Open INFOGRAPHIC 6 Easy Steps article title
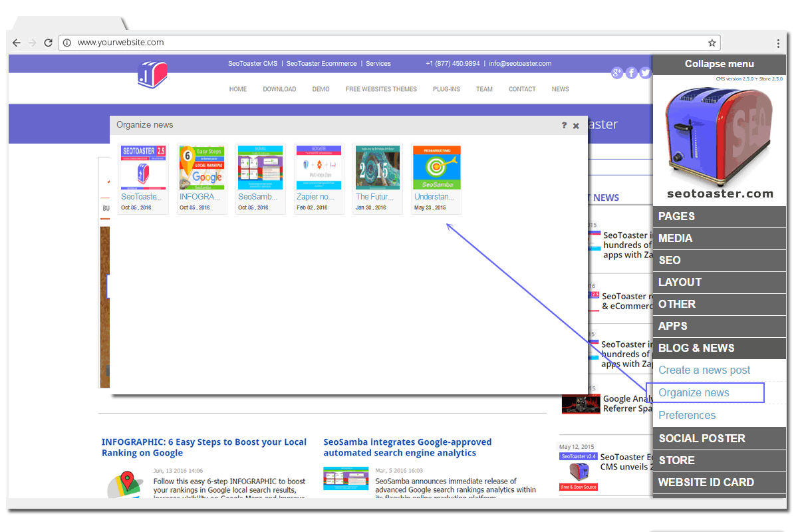 pyautogui.click(x=204, y=448)
